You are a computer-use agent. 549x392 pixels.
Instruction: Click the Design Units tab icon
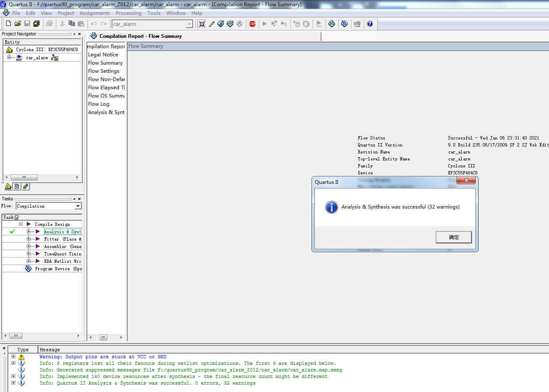pos(26,186)
